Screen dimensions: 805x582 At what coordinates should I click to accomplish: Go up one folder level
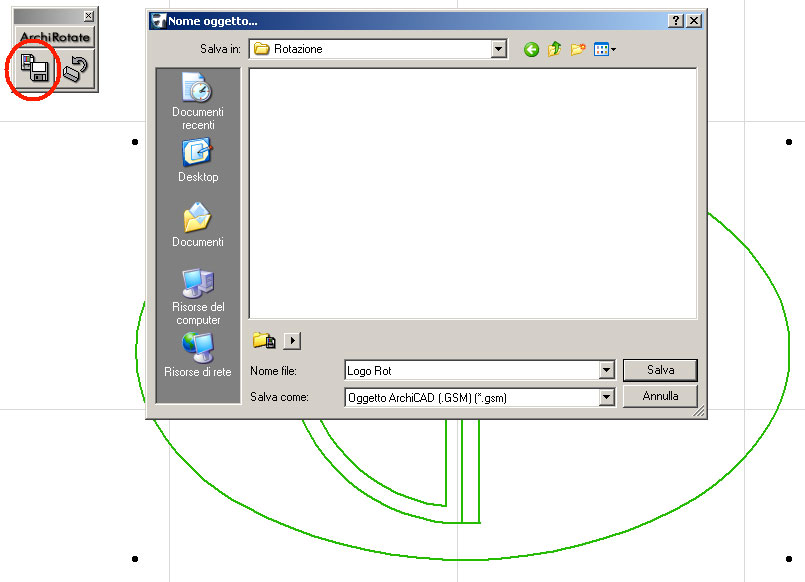click(x=554, y=49)
